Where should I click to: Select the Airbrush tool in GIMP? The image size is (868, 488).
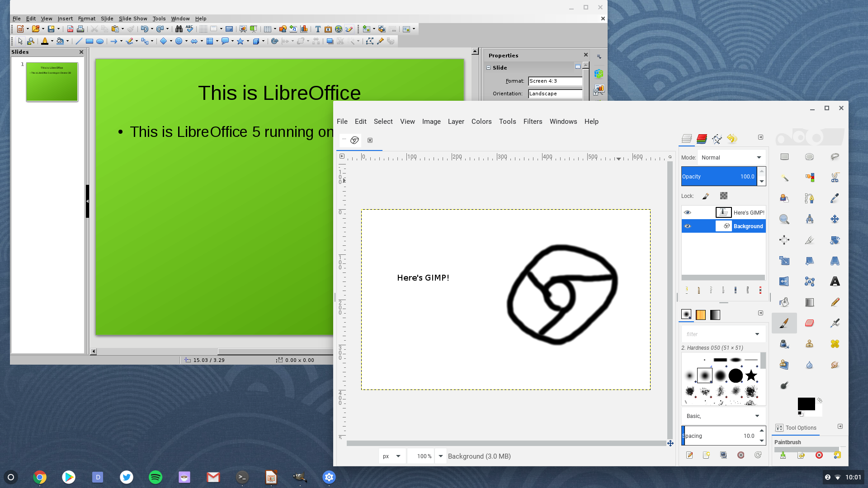point(835,323)
